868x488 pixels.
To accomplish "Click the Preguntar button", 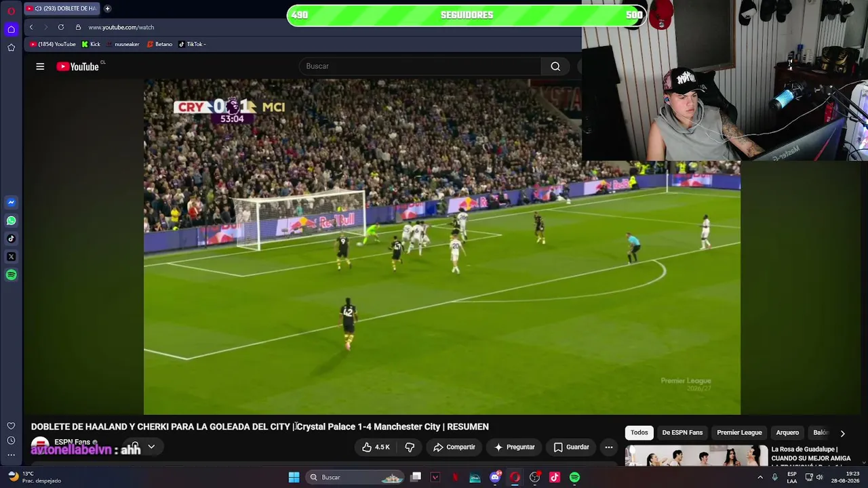I will click(515, 447).
